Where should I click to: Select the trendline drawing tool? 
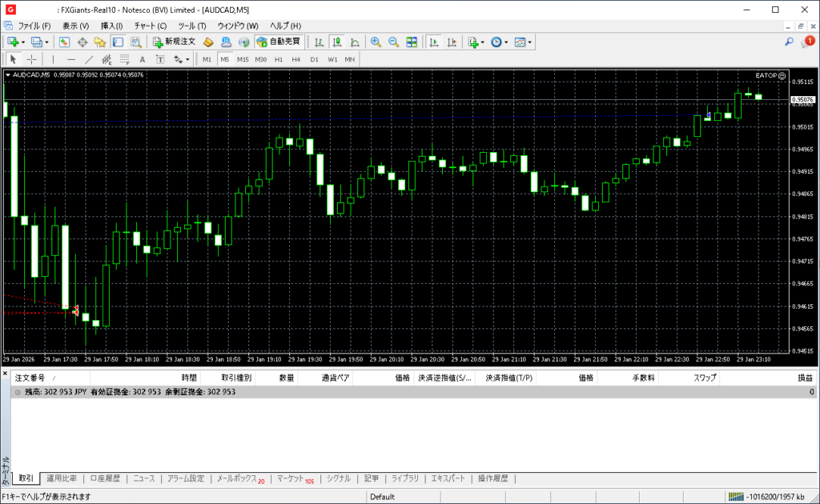89,59
